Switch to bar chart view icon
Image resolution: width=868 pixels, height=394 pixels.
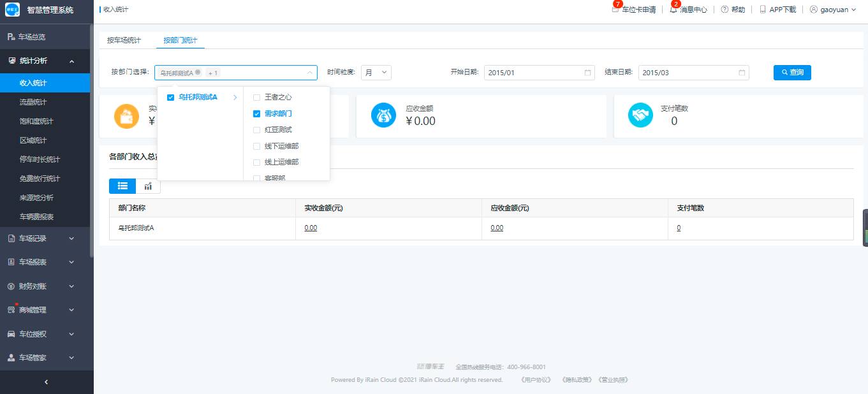pos(148,186)
